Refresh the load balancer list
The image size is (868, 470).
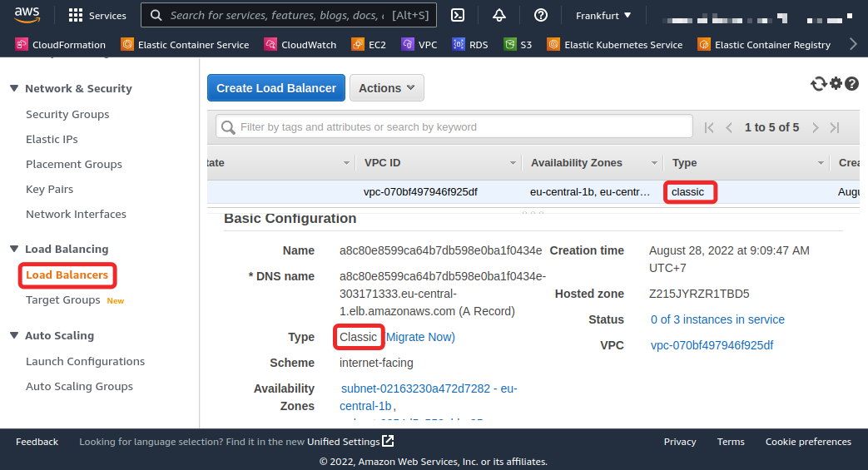click(x=819, y=83)
